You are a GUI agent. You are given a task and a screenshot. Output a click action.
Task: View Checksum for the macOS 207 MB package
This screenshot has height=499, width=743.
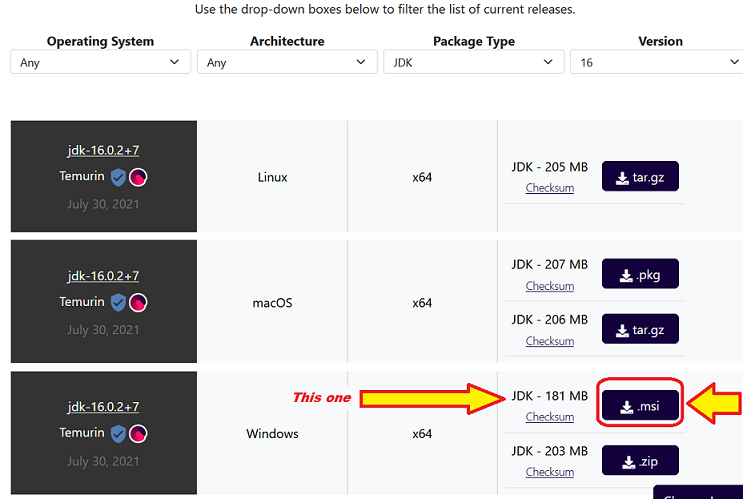(x=549, y=286)
